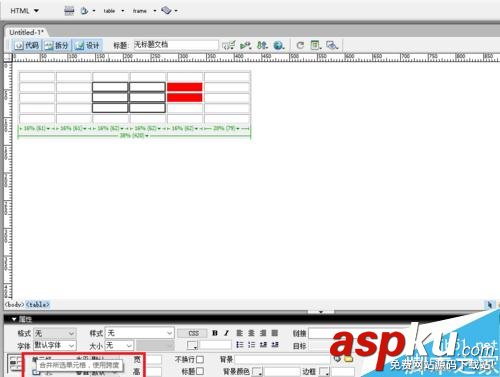The image size is (500, 377).
Task: Expand the arrow beside the script icon
Action: (176, 11)
